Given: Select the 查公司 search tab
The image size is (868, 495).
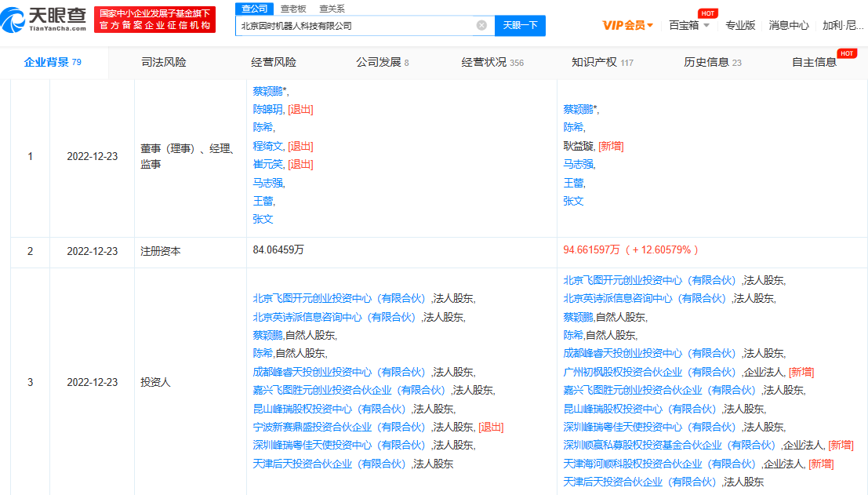Looking at the screenshot, I should pyautogui.click(x=253, y=9).
